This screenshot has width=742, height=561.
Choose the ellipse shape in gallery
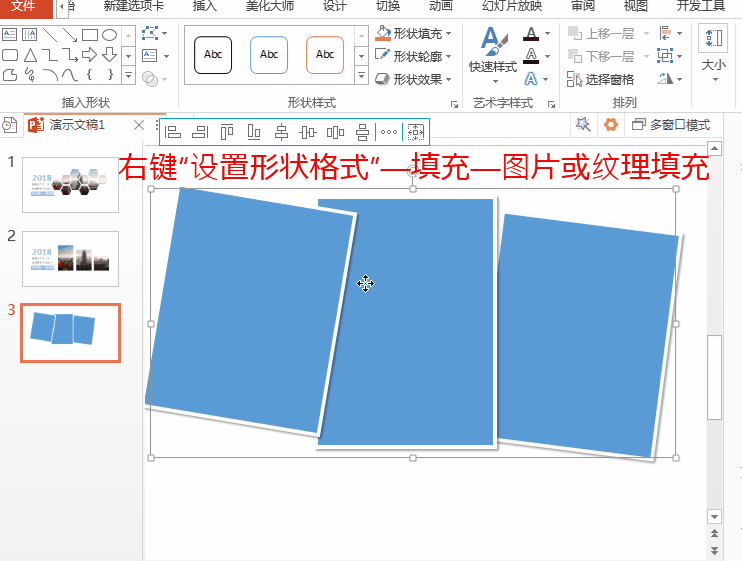click(x=109, y=35)
